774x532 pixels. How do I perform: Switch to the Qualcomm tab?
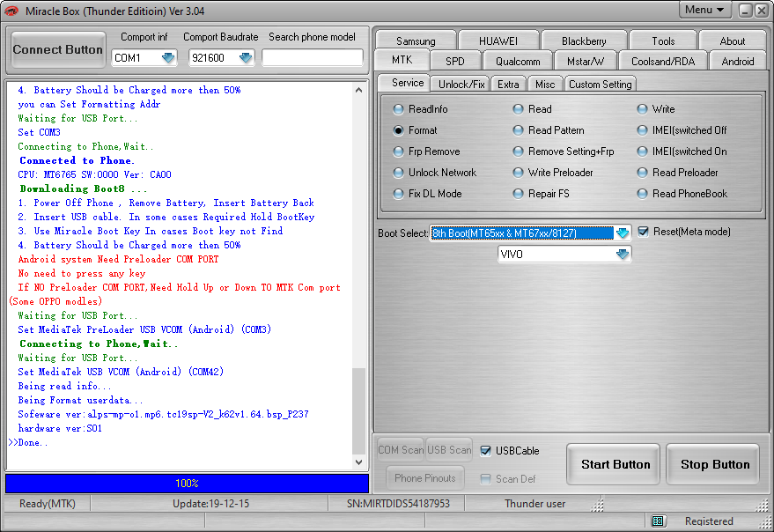(518, 61)
